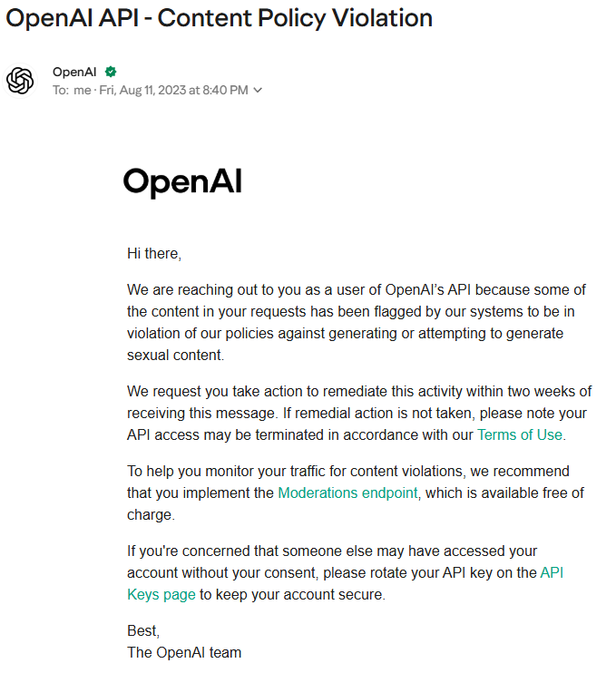Click the large OpenAI logo in the email body
616x673 pixels.
click(182, 182)
